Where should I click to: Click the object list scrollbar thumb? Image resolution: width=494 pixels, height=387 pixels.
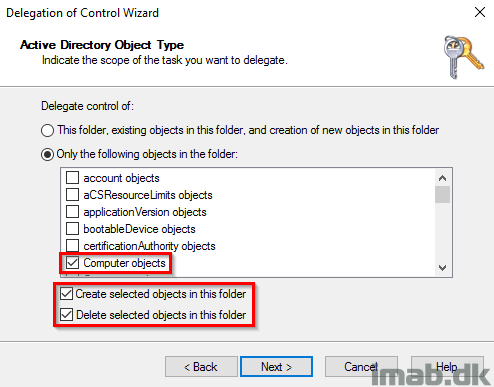[x=442, y=194]
